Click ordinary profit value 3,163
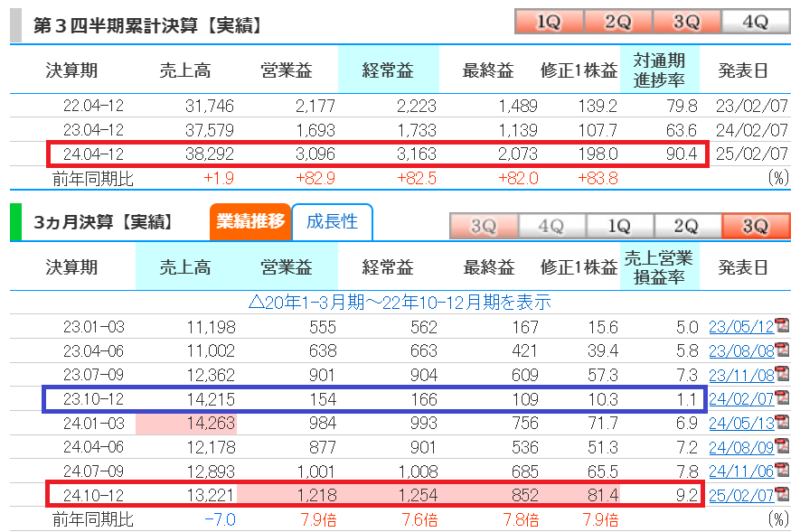The width and height of the screenshot is (800, 532). 417,154
